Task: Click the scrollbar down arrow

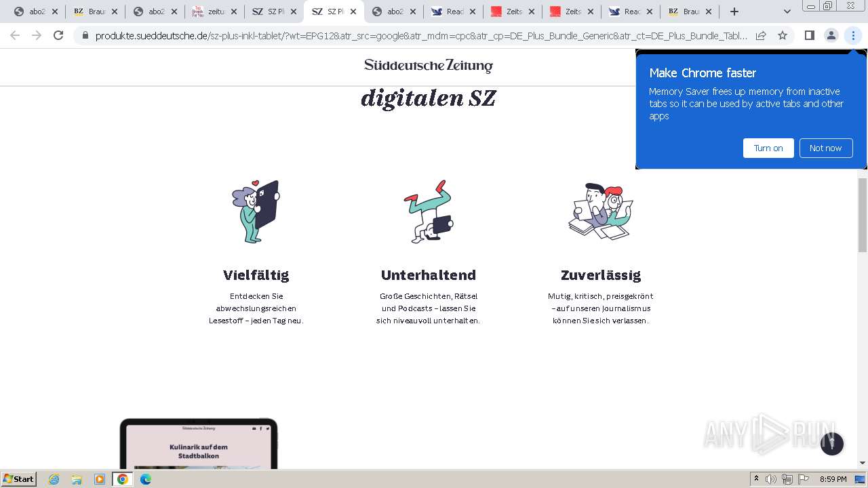Action: pyautogui.click(x=863, y=463)
